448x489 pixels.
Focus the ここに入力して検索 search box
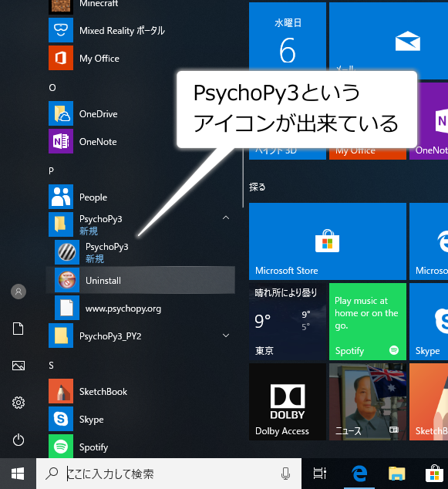click(x=169, y=474)
